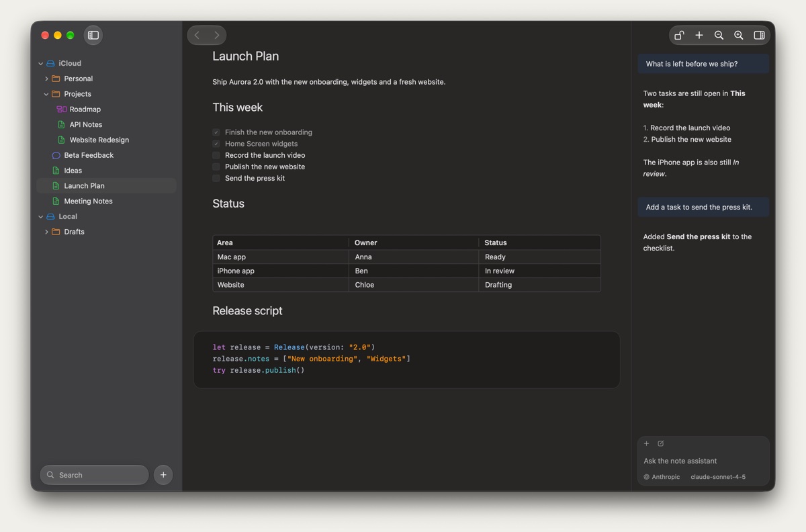
Task: Toggle the right assistant panel icon
Action: point(759,35)
